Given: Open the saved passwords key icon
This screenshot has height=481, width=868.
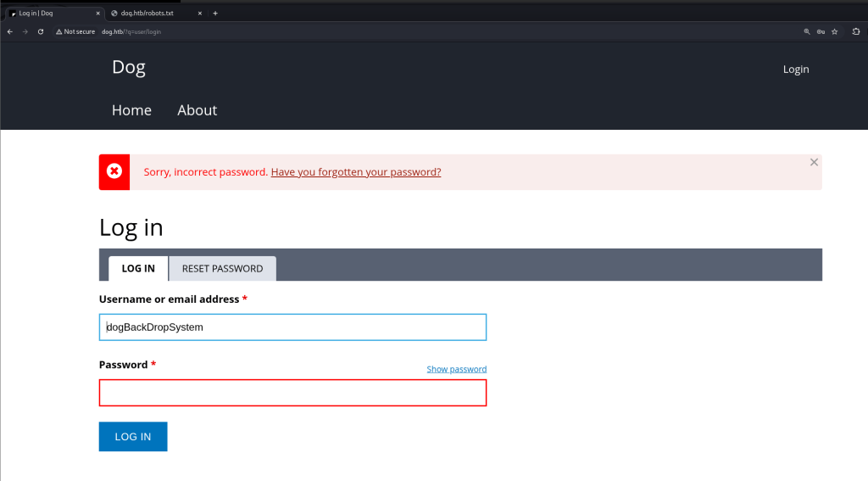Looking at the screenshot, I should (821, 31).
